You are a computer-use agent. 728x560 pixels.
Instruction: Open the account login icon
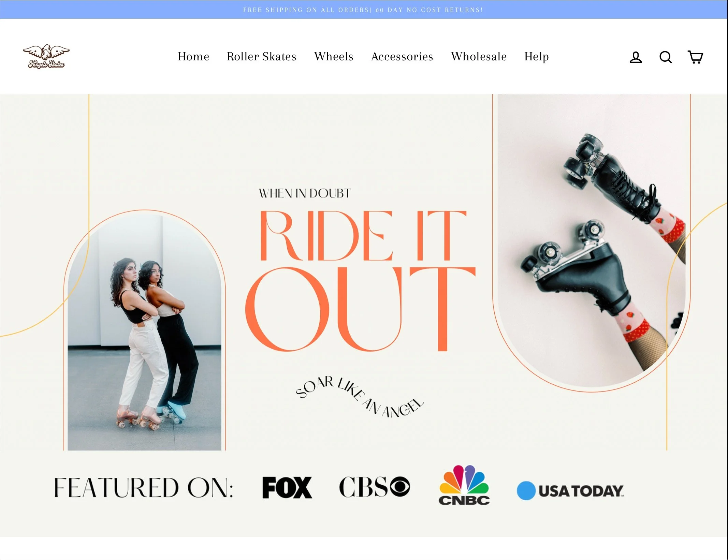pyautogui.click(x=636, y=57)
